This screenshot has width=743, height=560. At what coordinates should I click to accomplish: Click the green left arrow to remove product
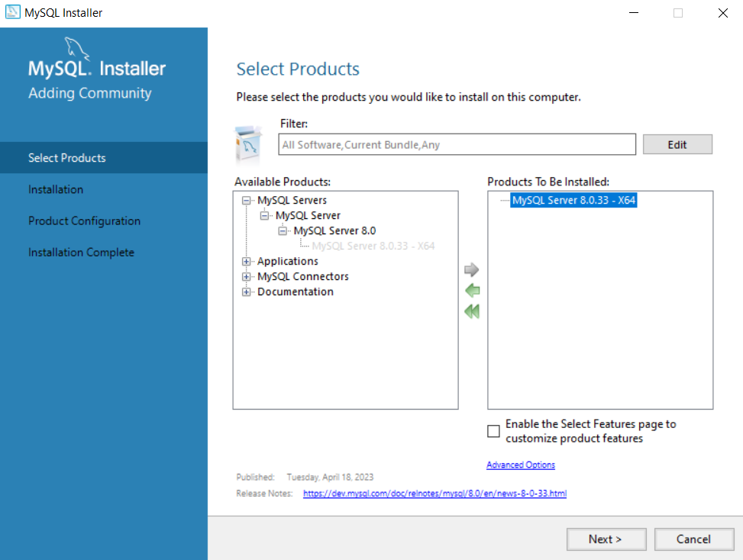[471, 291]
